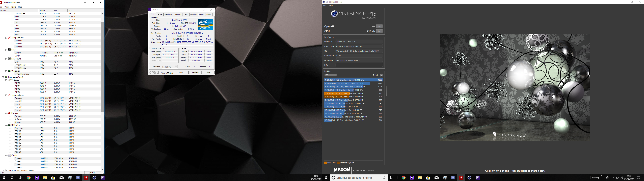Screen dimensions: 644x181
Task: Open Mail on the taskbar under HWMonitor
Action: [62, 178]
